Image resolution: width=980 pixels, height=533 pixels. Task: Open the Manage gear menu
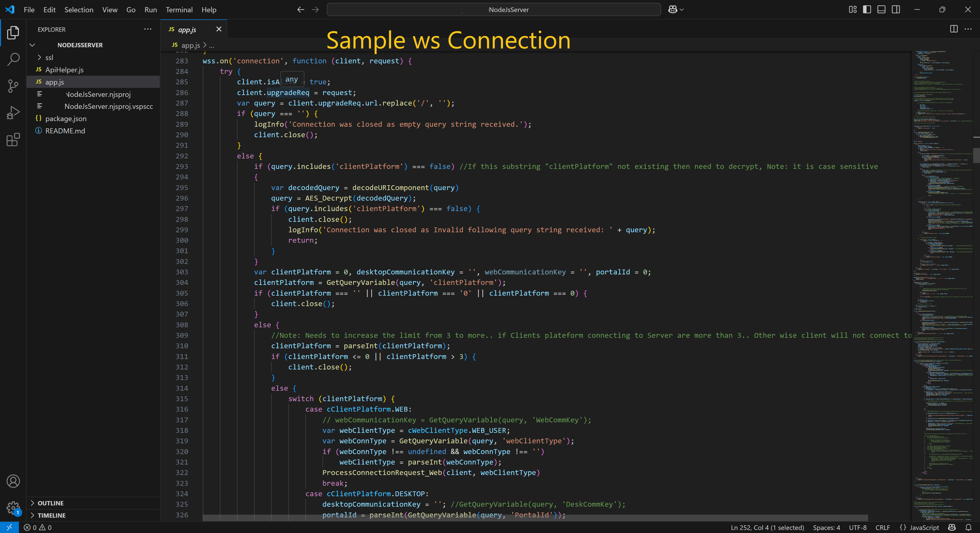click(13, 508)
